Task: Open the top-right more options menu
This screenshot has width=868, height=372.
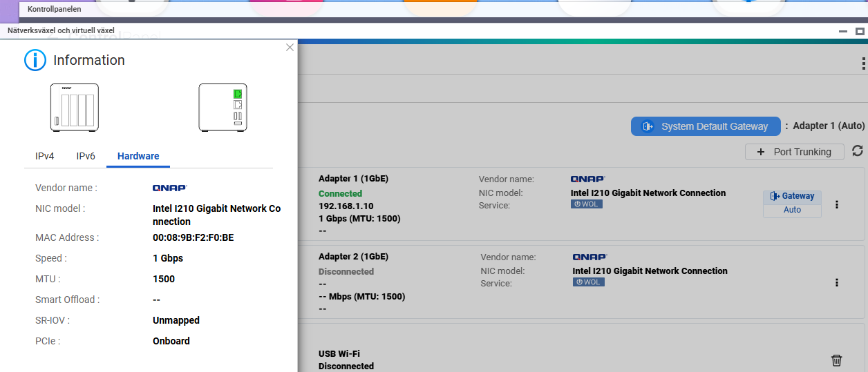Action: 863,64
